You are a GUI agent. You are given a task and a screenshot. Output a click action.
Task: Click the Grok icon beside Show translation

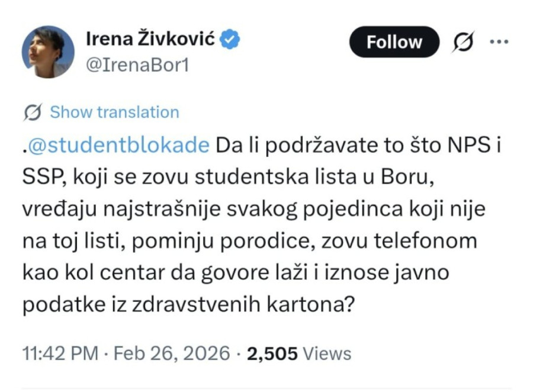pos(34,111)
